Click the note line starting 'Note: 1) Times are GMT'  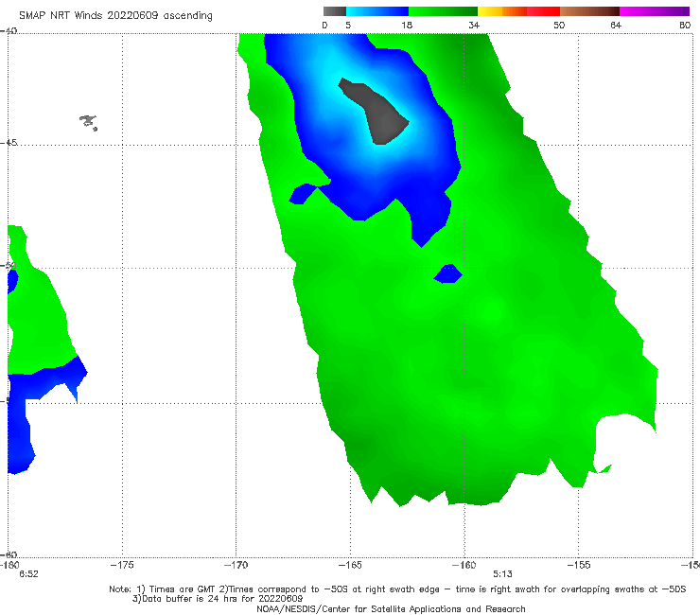point(397,589)
